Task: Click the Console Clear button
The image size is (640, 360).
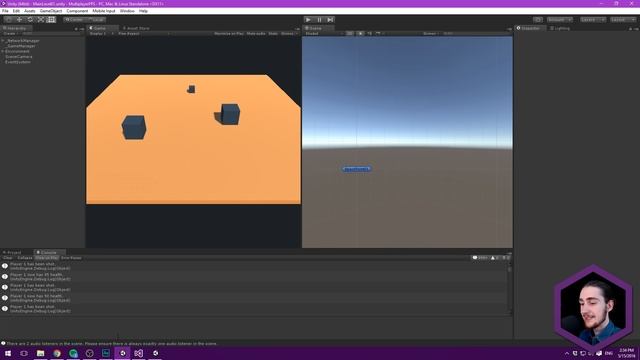Action: (x=8, y=258)
